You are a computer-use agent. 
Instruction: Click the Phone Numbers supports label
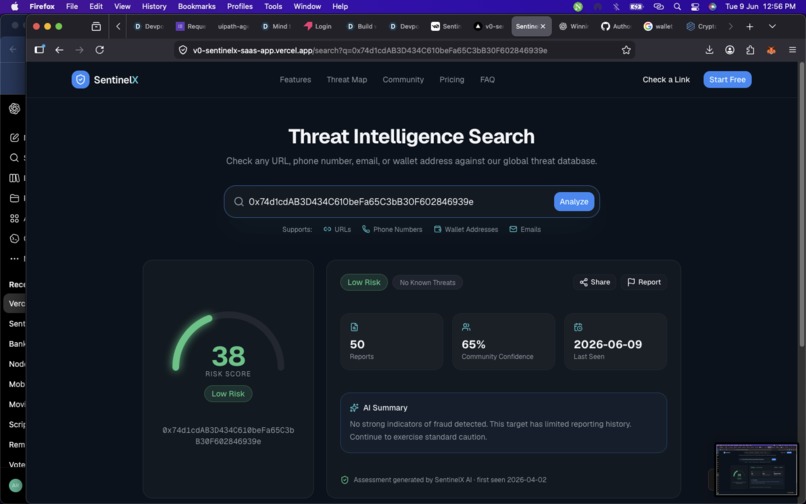pos(392,229)
